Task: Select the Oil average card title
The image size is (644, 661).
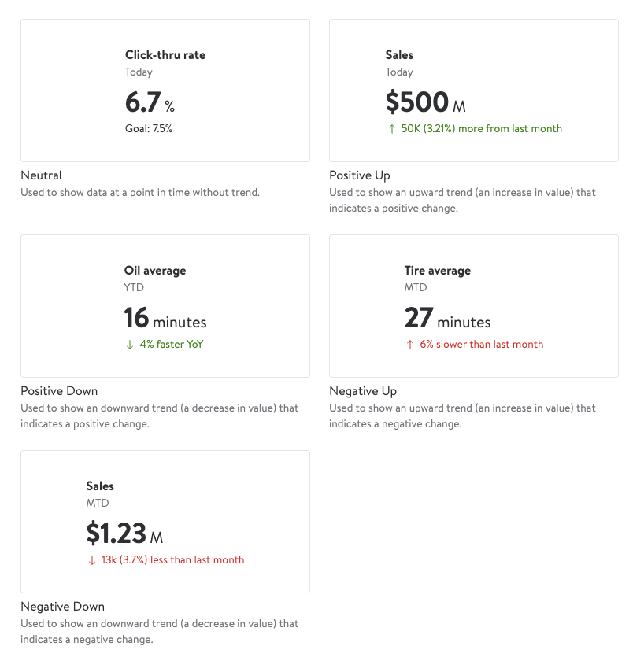Action: coord(155,271)
